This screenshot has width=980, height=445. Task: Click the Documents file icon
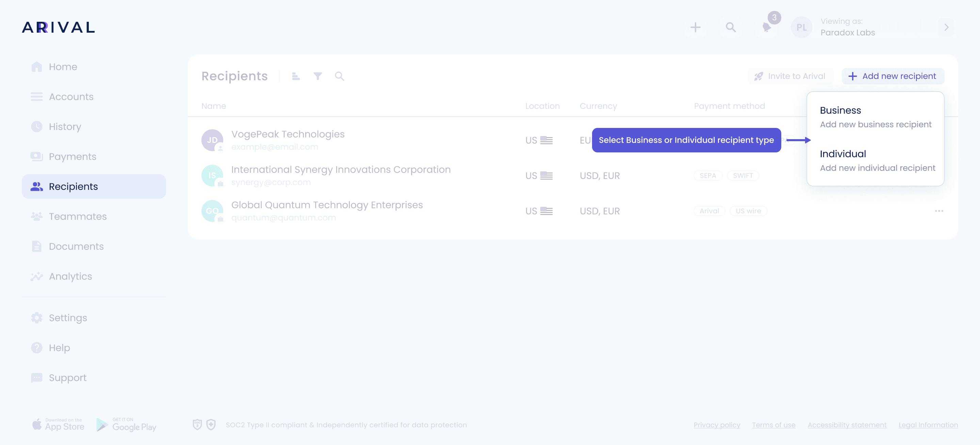[36, 246]
